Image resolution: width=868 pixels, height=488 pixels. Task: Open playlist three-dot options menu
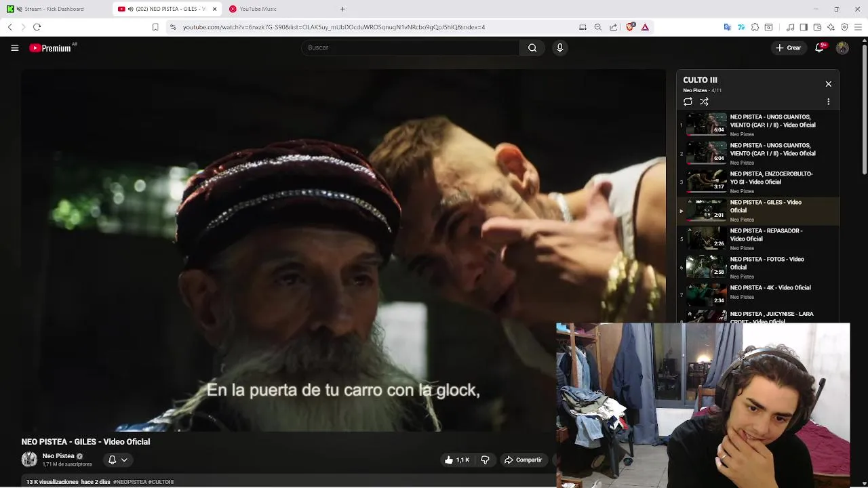click(828, 102)
